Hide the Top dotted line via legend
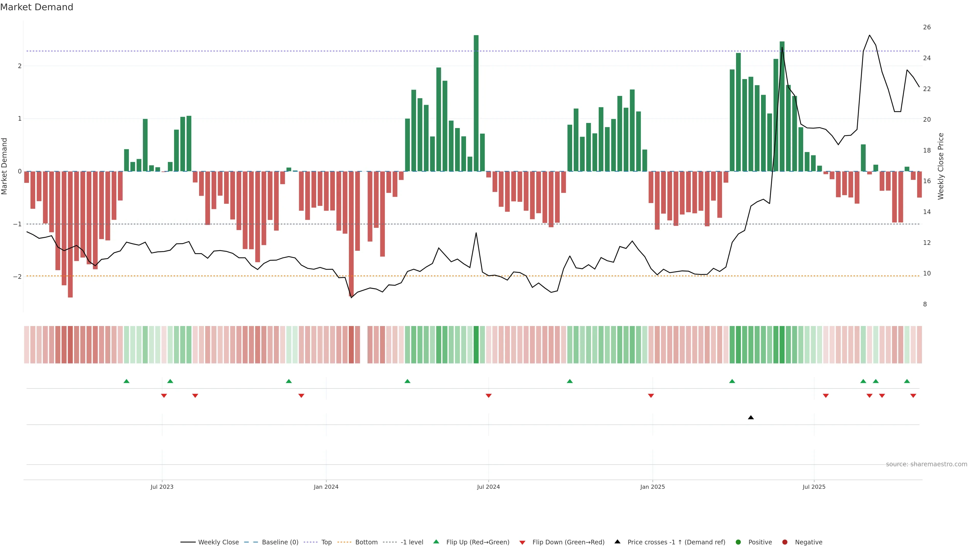This screenshot has width=980, height=551. 326,542
